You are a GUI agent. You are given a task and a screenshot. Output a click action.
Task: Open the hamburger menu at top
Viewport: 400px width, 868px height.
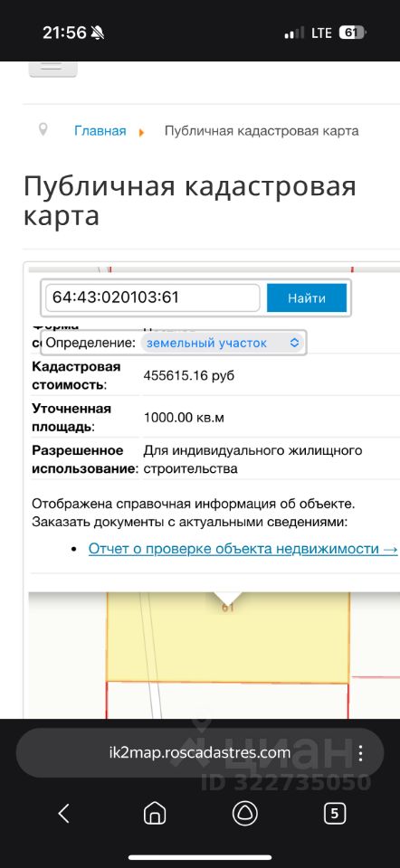[x=52, y=68]
